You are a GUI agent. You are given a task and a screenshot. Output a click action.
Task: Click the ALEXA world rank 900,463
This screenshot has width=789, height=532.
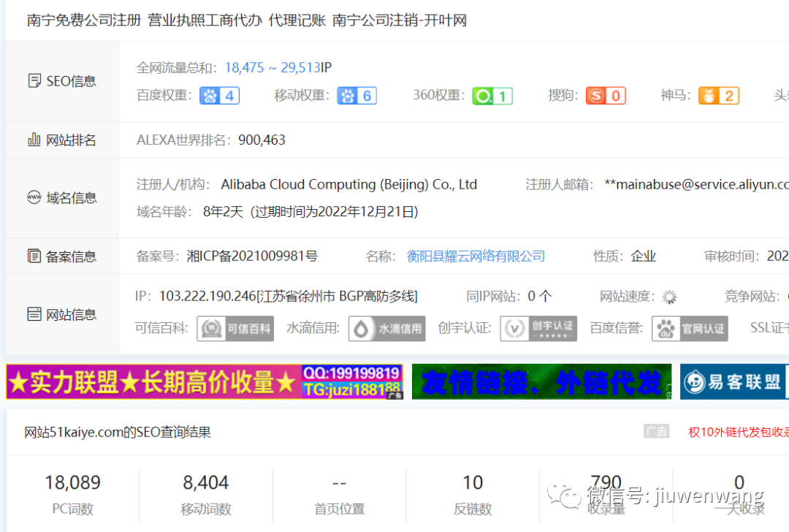click(x=262, y=140)
